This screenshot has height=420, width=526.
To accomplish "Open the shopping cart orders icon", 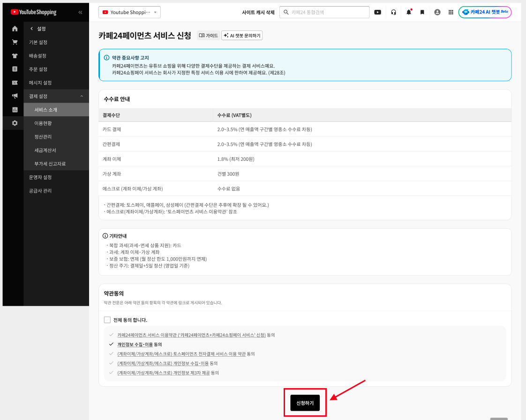I will click(x=15, y=42).
